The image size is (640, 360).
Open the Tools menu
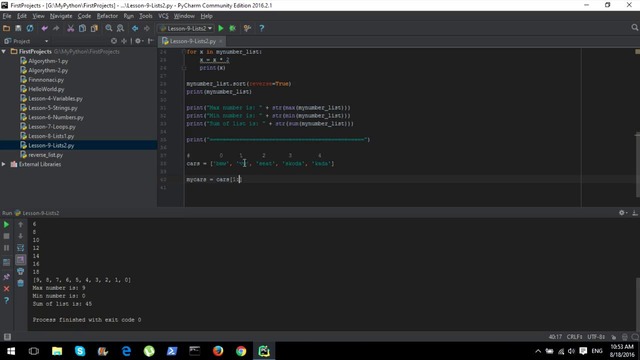[x=146, y=16]
